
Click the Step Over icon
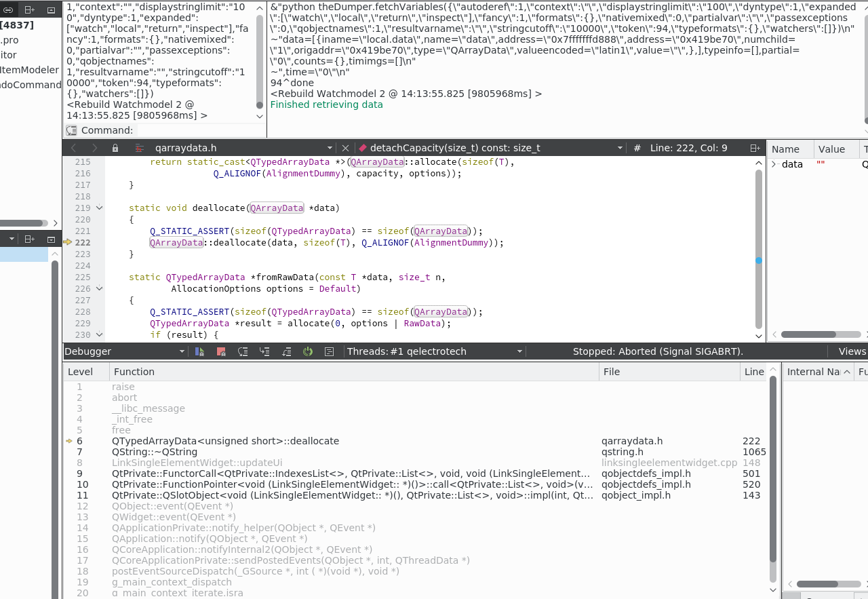243,351
